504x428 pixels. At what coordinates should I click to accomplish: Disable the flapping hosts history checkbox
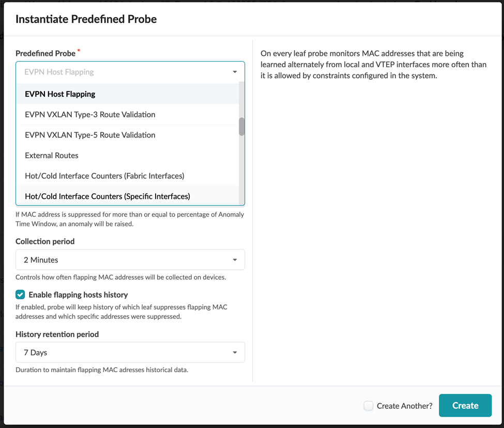point(20,295)
